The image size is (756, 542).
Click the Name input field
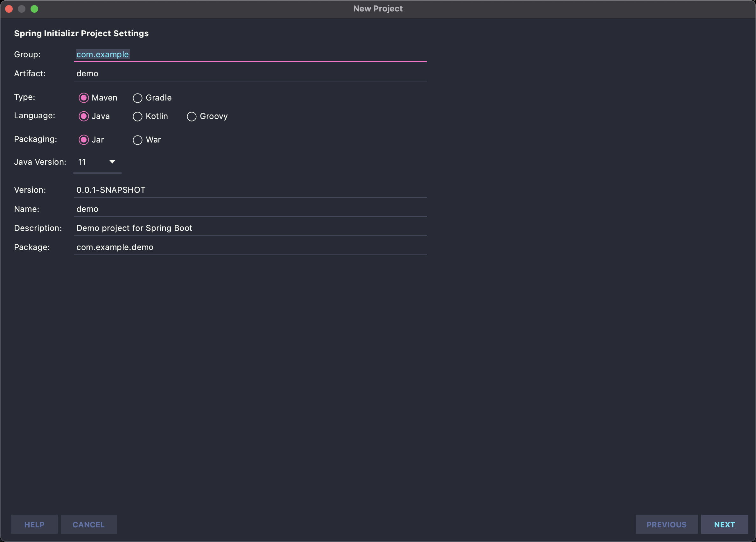250,209
